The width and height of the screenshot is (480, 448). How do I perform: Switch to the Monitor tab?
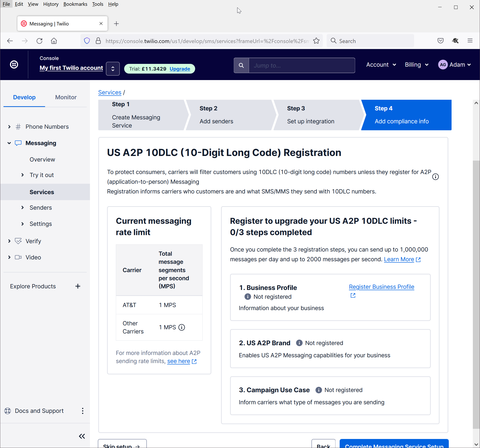tap(66, 97)
